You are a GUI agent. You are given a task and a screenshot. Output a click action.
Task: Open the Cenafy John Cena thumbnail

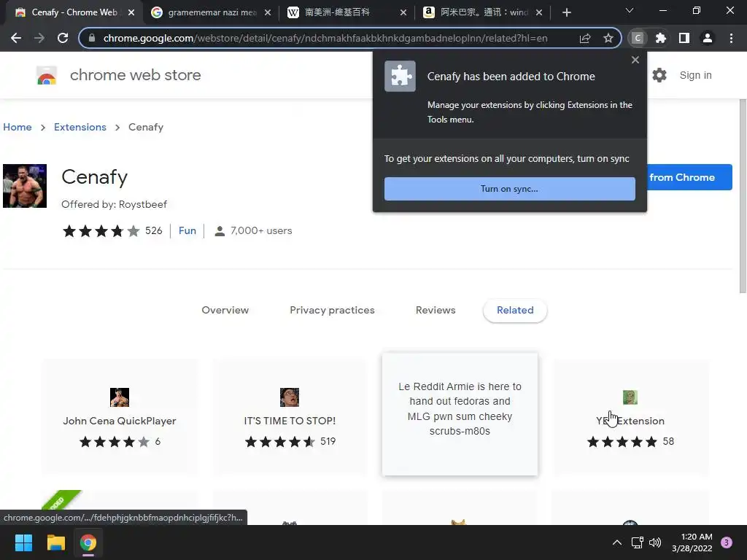25,186
